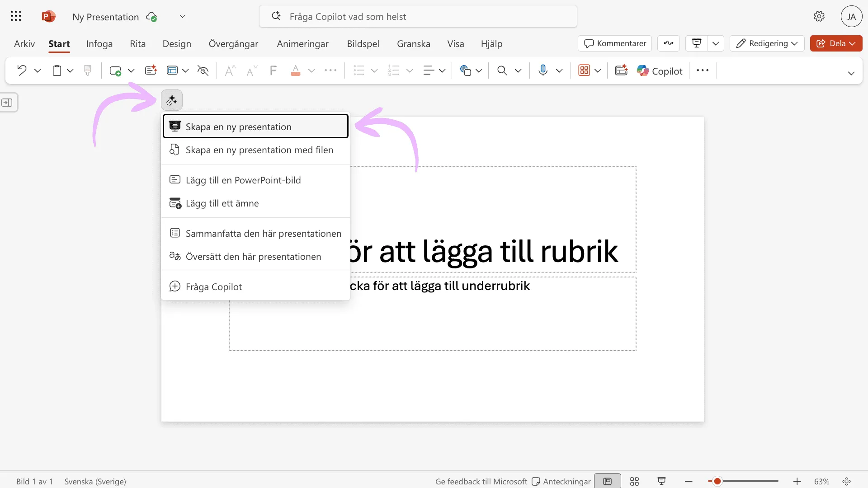Adjust the zoom slider handle
Image resolution: width=868 pixels, height=488 pixels.
tap(717, 482)
